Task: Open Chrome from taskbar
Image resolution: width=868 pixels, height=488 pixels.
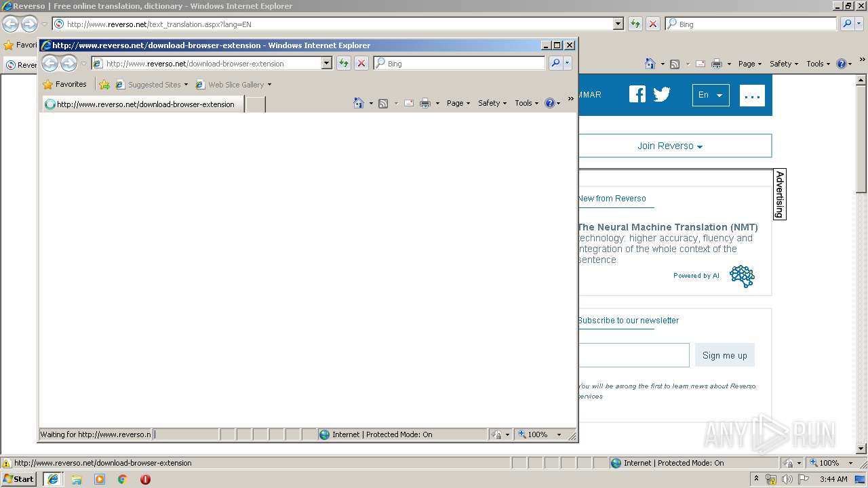Action: pos(123,479)
